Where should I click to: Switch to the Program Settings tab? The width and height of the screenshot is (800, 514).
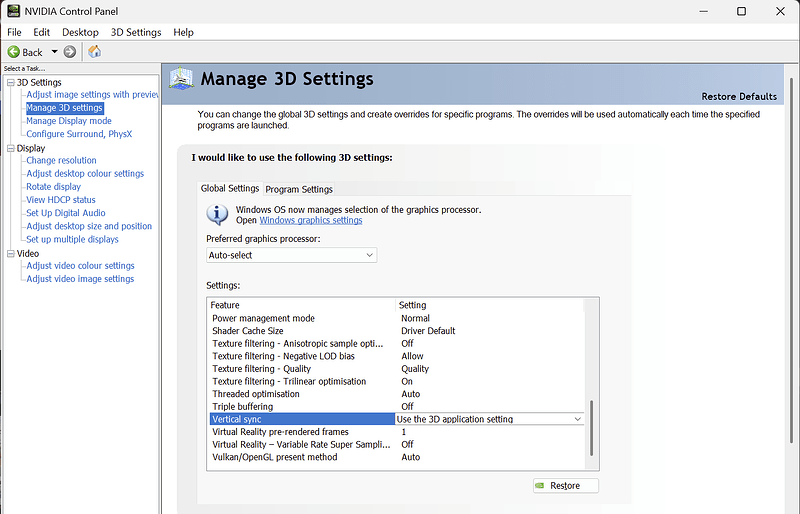click(x=299, y=189)
